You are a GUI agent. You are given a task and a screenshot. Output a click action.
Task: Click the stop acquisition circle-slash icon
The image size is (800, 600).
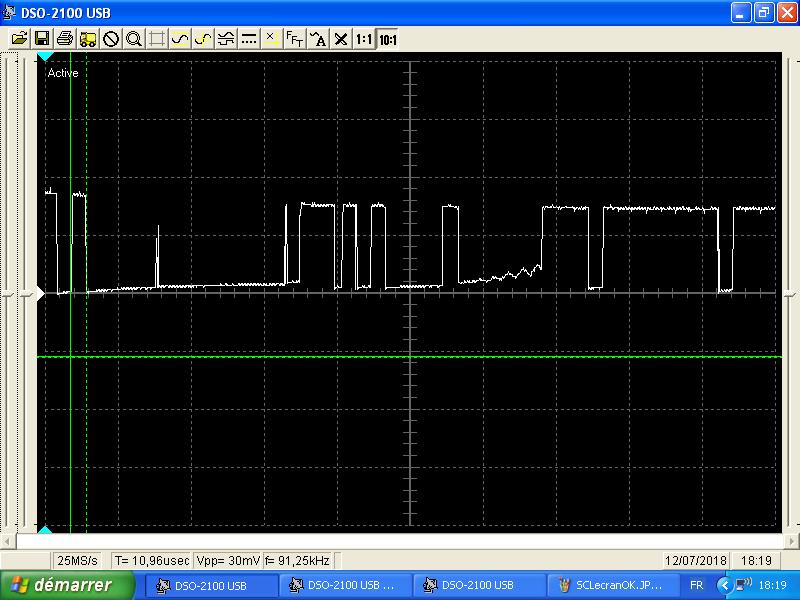pos(111,39)
